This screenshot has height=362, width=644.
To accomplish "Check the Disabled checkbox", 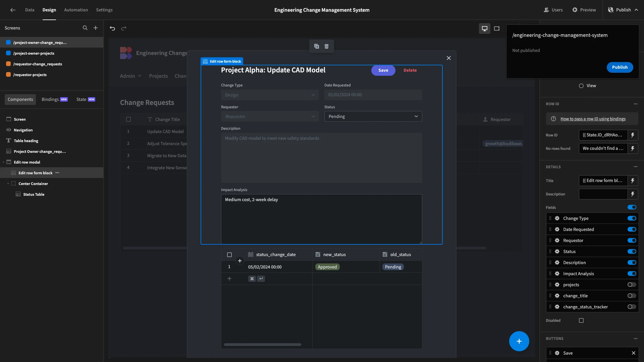I will 581,320.
